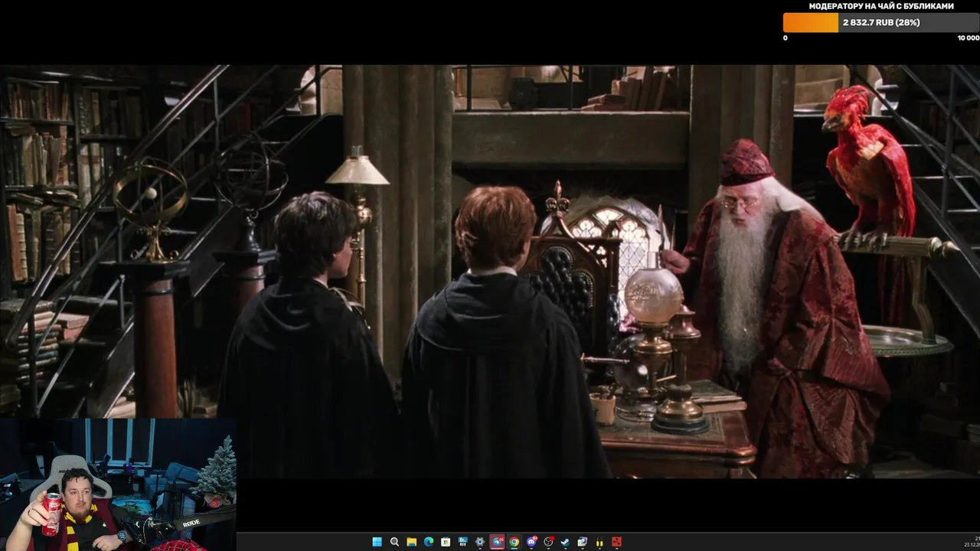Open Microsoft Store taskbar icon

(x=446, y=542)
